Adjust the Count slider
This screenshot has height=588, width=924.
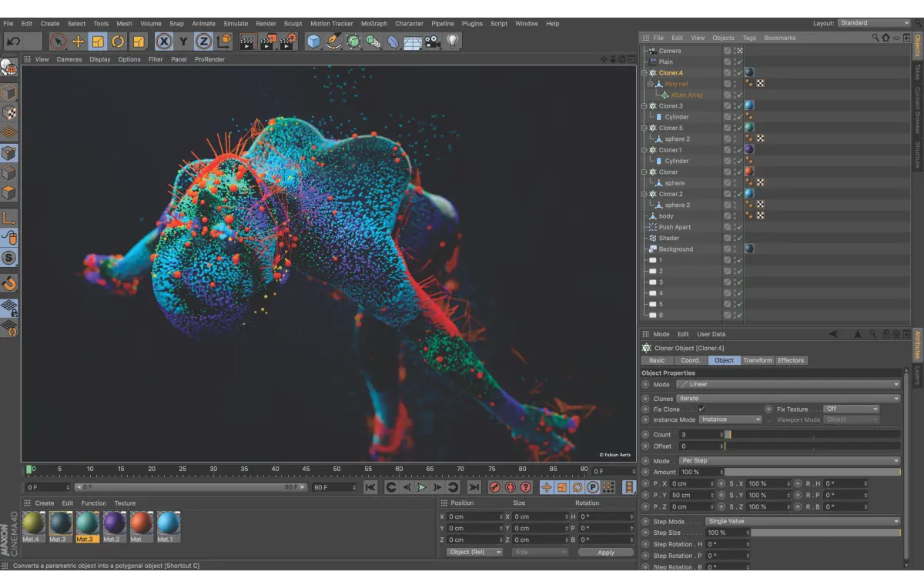coord(812,435)
